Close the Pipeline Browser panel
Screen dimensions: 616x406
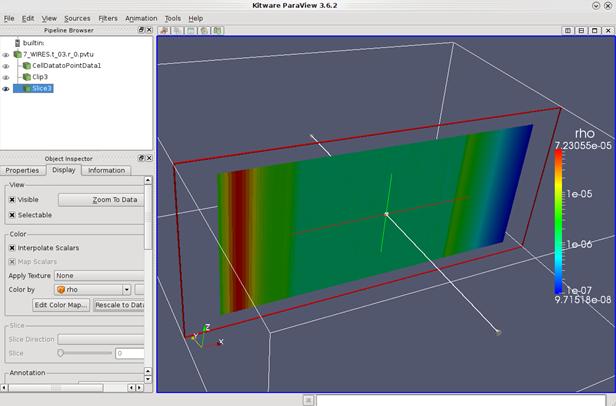pyautogui.click(x=149, y=30)
